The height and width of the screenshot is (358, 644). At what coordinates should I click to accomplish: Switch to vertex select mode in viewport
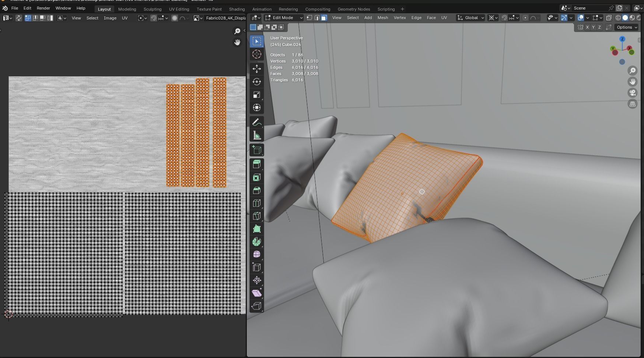pyautogui.click(x=309, y=18)
